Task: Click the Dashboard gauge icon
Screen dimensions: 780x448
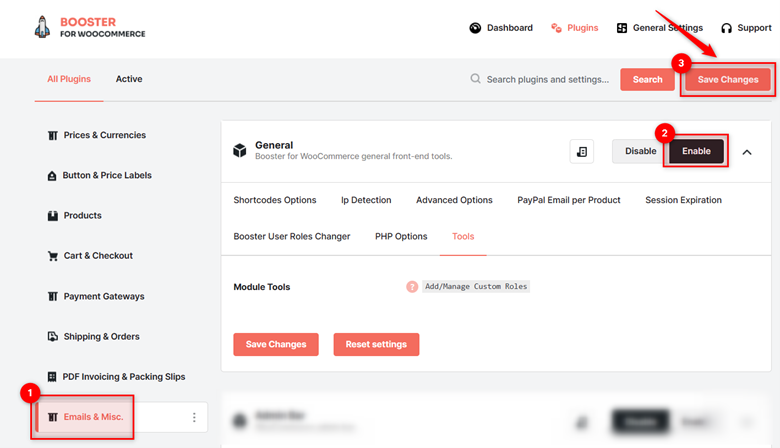Action: (475, 28)
